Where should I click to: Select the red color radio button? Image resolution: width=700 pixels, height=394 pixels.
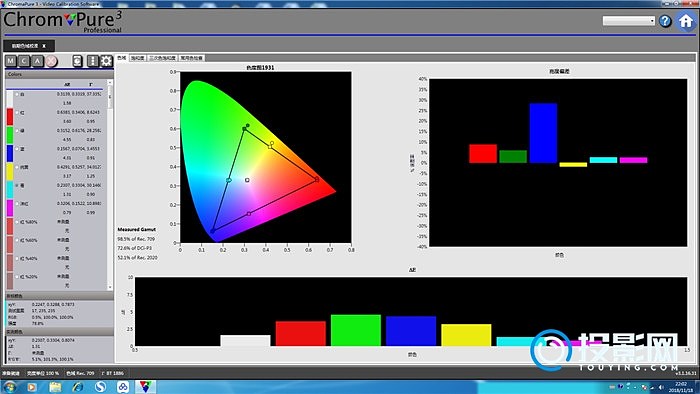coord(17,112)
